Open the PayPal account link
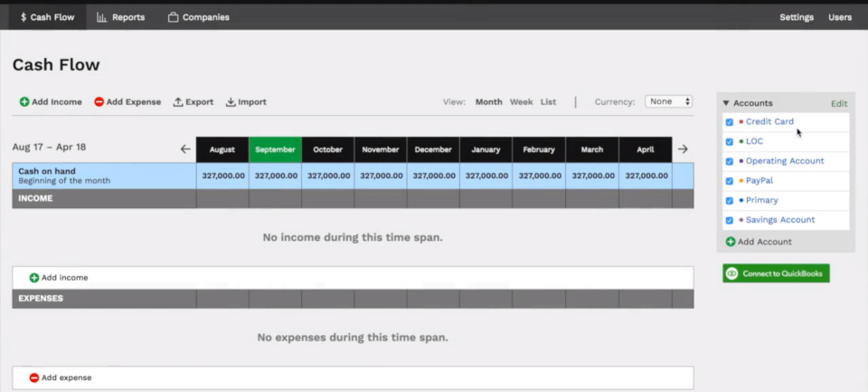Image resolution: width=868 pixels, height=392 pixels. point(759,180)
